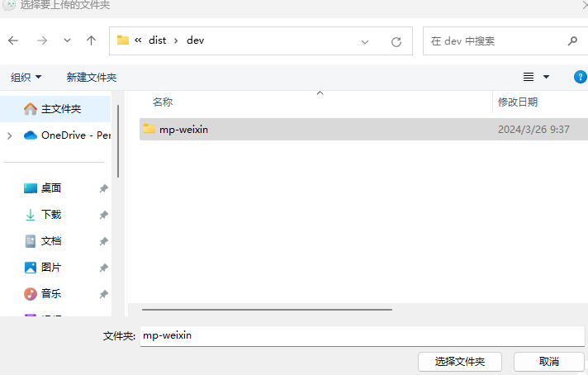The height and width of the screenshot is (375, 588).
Task: Click the mp-weixin folder icon
Action: (149, 129)
